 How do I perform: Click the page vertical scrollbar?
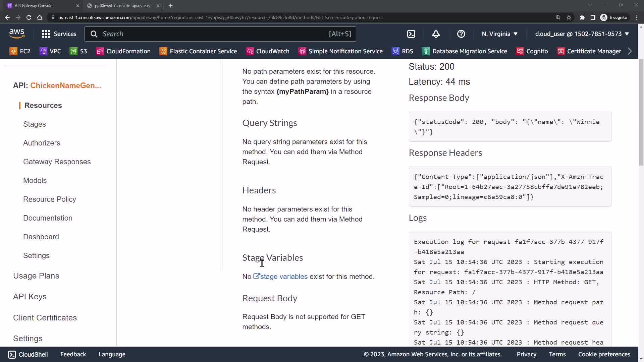tap(641, 112)
